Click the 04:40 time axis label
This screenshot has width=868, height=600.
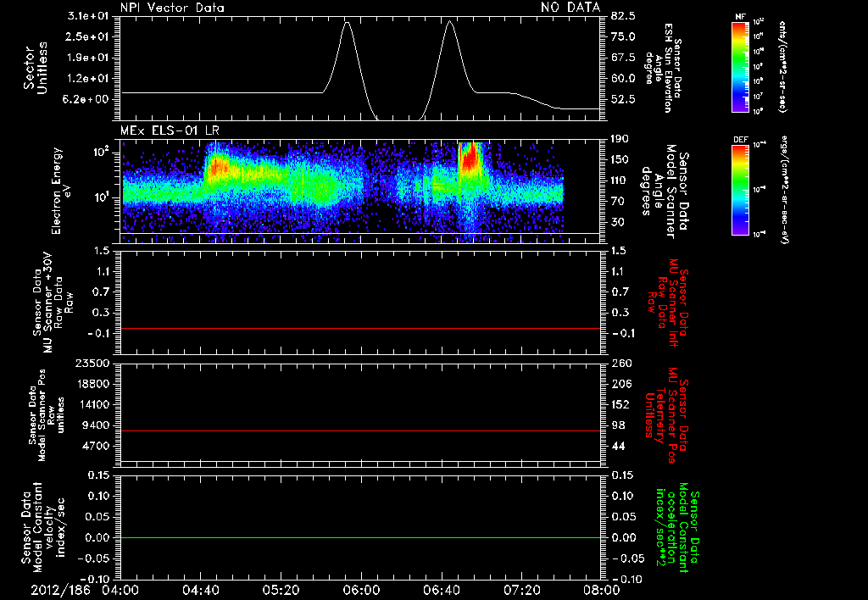200,590
